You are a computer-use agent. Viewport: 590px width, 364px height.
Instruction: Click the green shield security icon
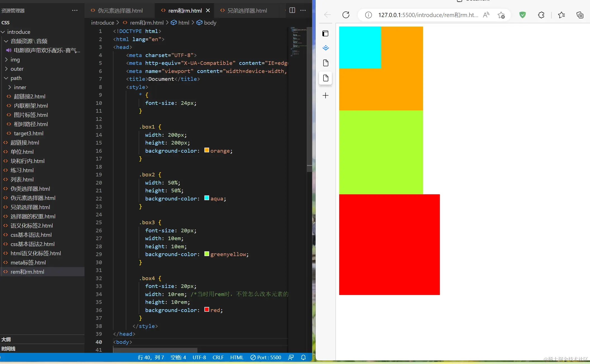pos(522,15)
